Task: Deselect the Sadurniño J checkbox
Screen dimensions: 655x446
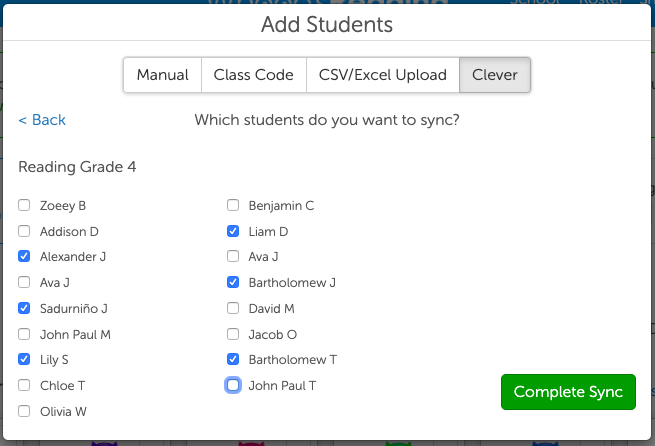Action: tap(24, 308)
